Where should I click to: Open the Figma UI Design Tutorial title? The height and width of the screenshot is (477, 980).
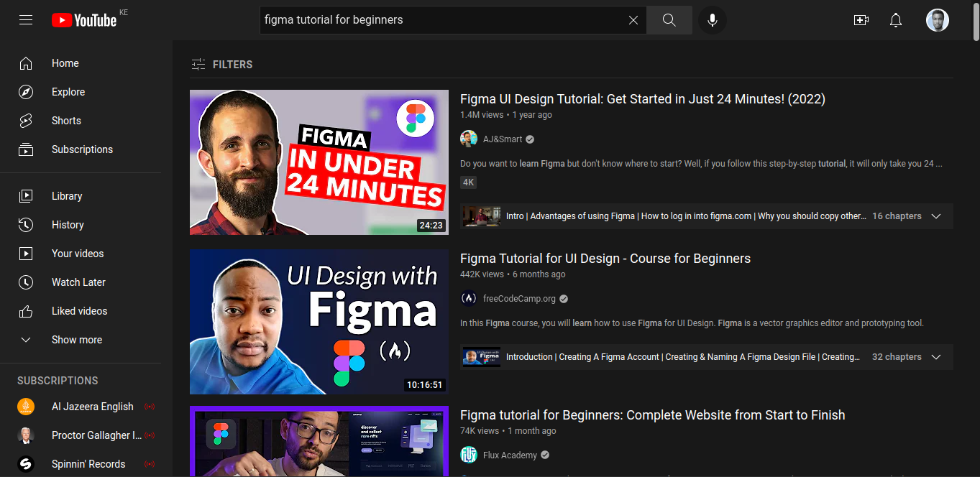tap(643, 99)
